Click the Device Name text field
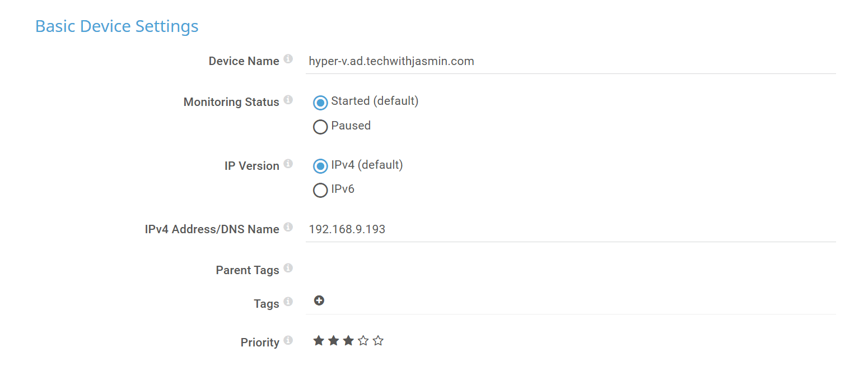 (x=570, y=61)
